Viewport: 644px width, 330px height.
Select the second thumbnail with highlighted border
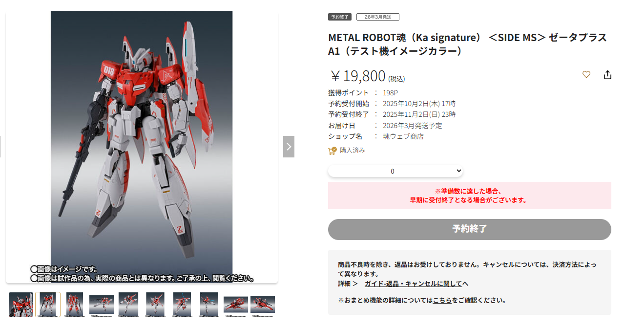(x=48, y=305)
